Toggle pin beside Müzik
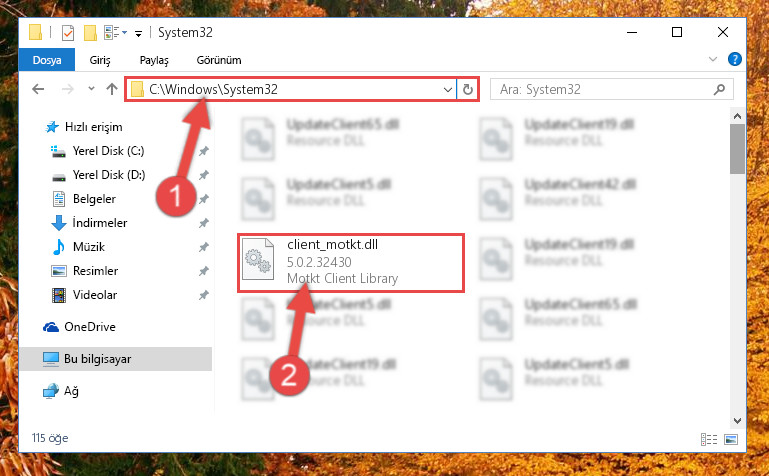 click(204, 247)
